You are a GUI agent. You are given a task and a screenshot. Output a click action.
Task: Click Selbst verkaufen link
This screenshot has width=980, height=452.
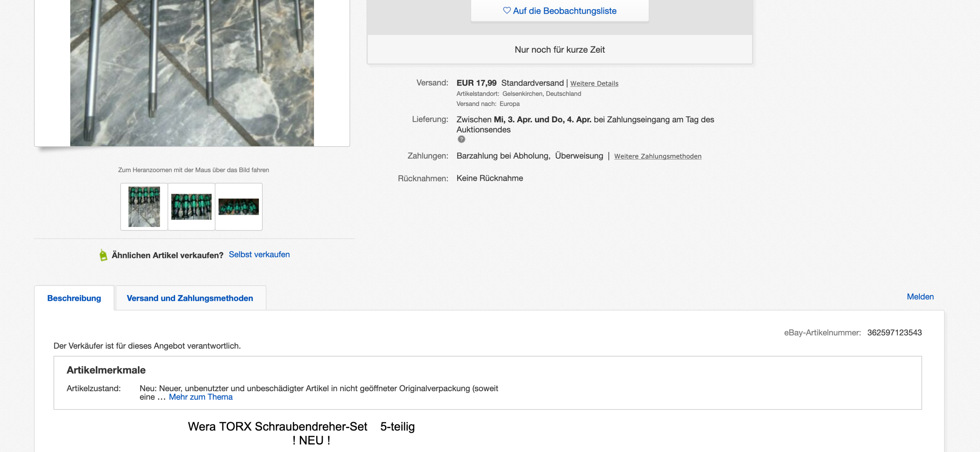pos(259,254)
